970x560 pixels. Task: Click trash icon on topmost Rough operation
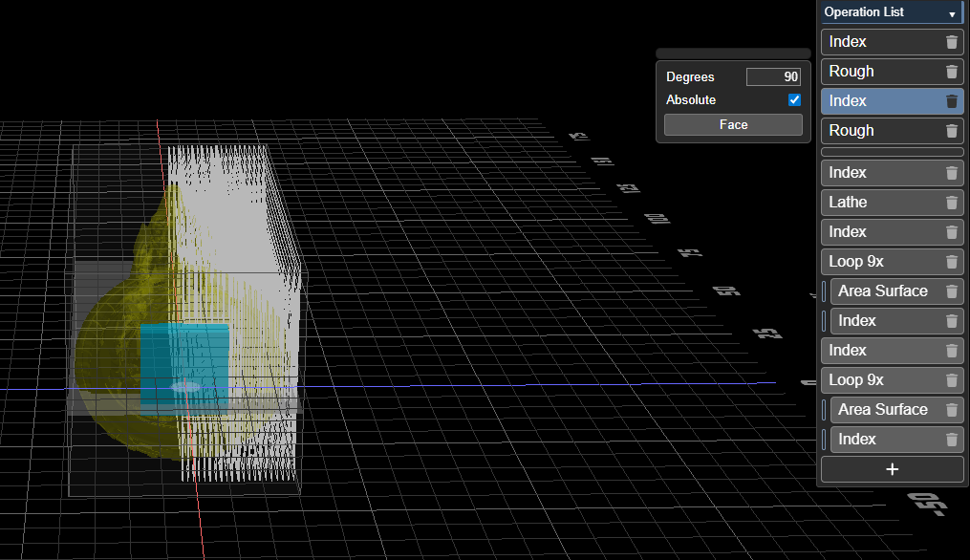point(951,72)
